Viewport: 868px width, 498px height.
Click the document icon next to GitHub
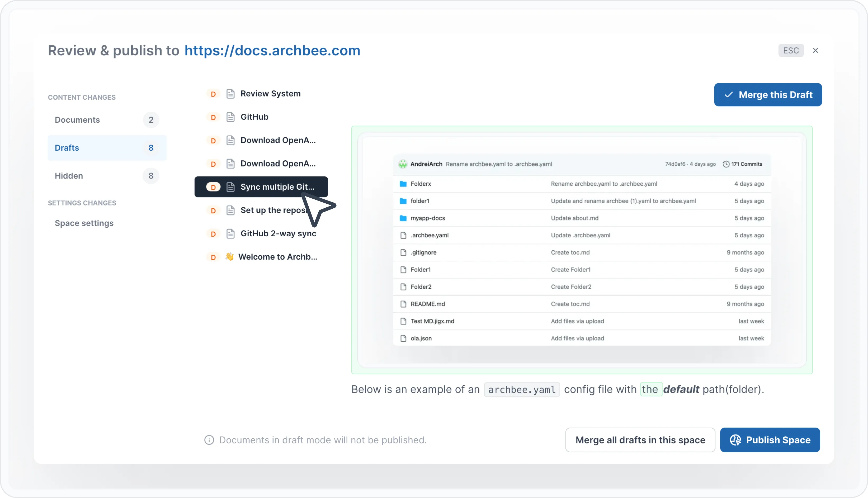coord(230,117)
